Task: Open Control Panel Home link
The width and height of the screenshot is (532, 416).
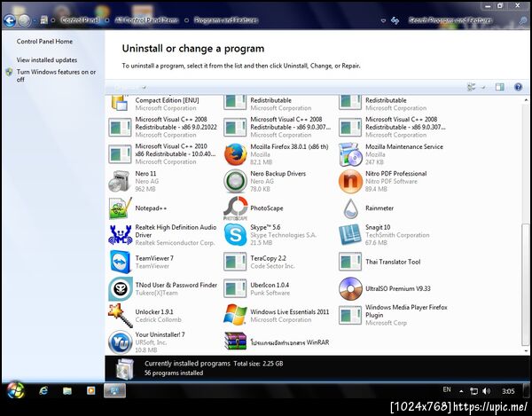Action: pos(44,42)
